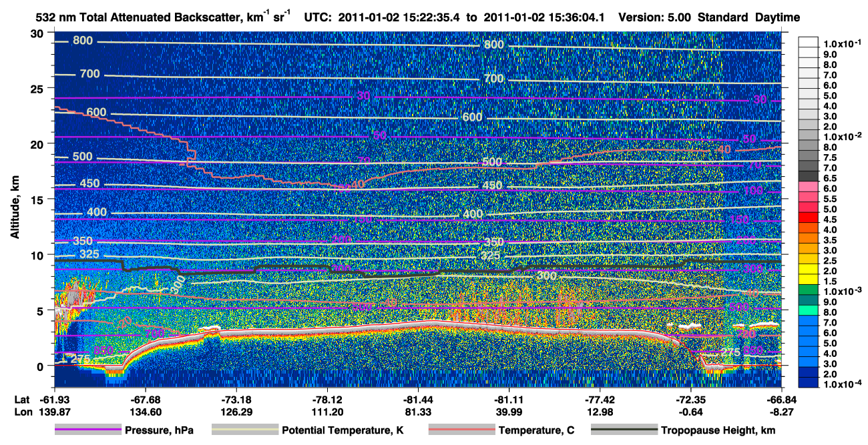This screenshot has width=868, height=445.
Task: Click the 'Lon' row label
Action: (x=23, y=412)
